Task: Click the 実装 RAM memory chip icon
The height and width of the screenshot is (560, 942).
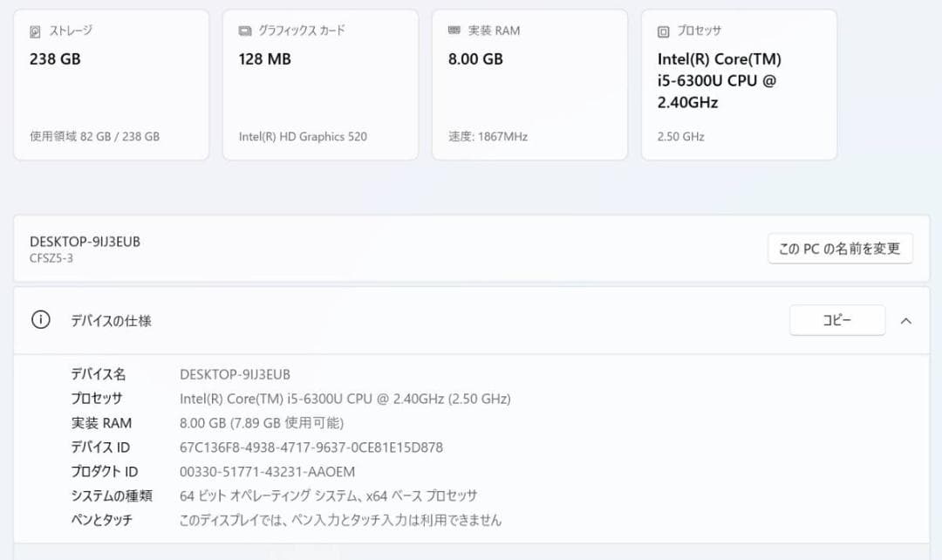Action: click(453, 30)
